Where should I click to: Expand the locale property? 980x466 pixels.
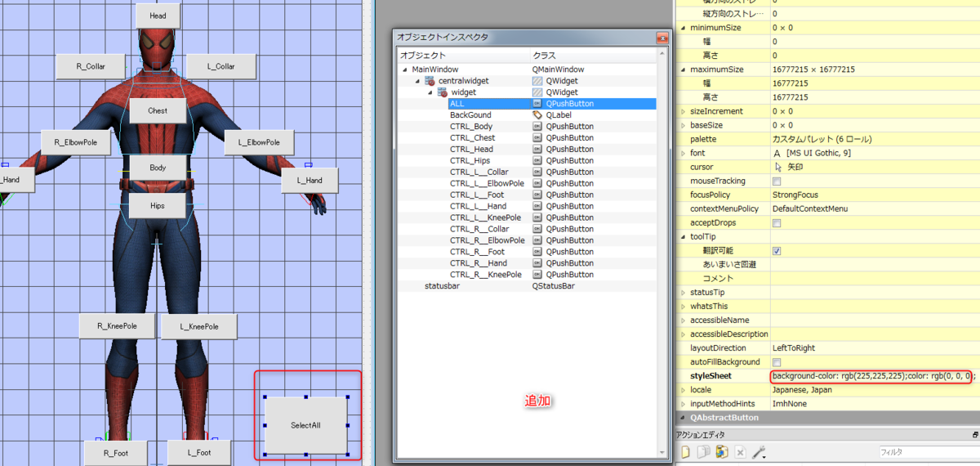click(684, 389)
